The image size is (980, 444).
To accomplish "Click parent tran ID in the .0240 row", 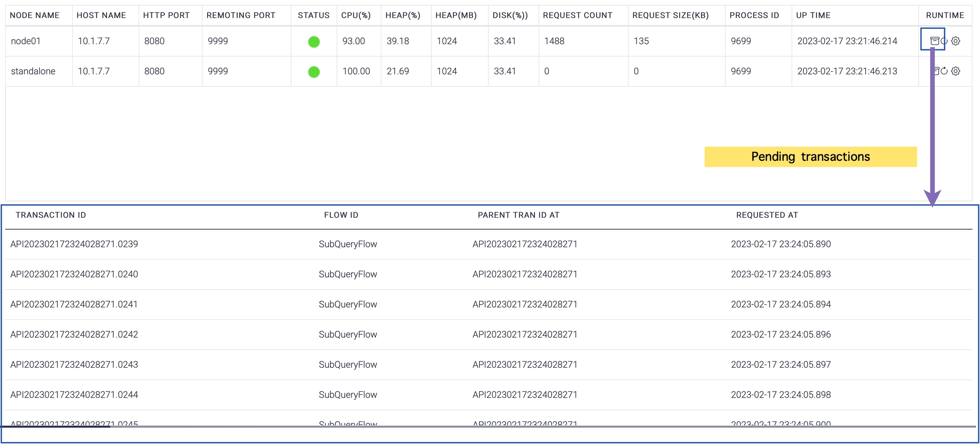I will pyautogui.click(x=524, y=274).
